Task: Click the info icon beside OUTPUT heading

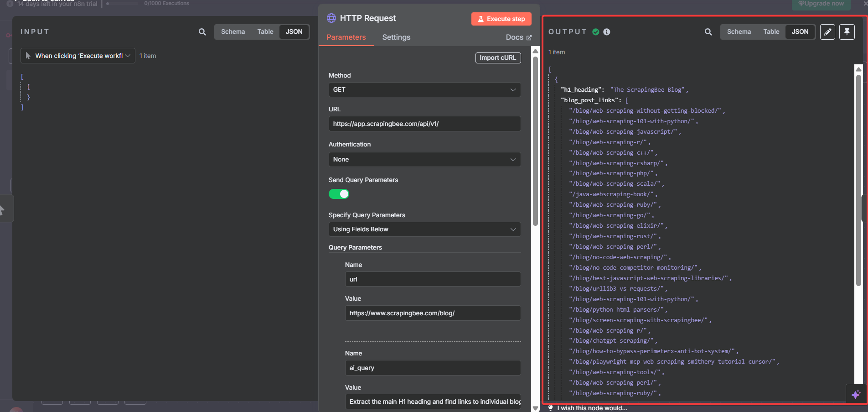Action: pos(606,32)
